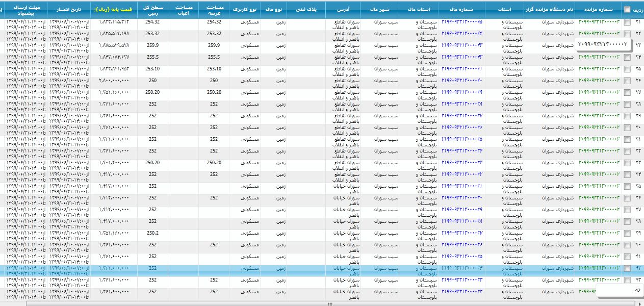
Task: Click the base price cell in row ۲۶
Action: pyautogui.click(x=114, y=81)
